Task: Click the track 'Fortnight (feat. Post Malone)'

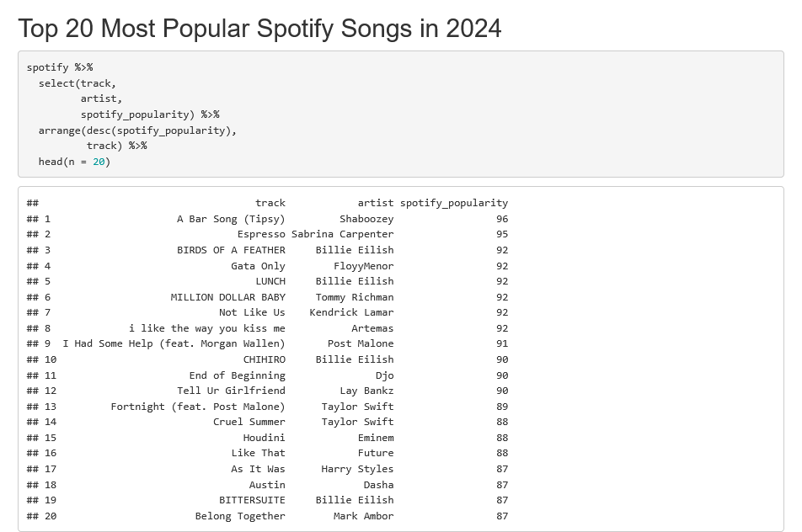Action: coord(198,407)
